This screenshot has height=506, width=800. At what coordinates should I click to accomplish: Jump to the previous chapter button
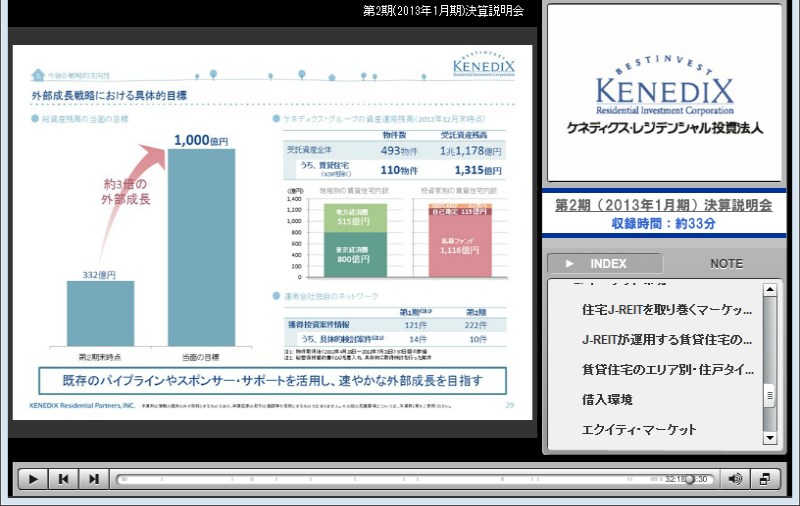tap(63, 479)
